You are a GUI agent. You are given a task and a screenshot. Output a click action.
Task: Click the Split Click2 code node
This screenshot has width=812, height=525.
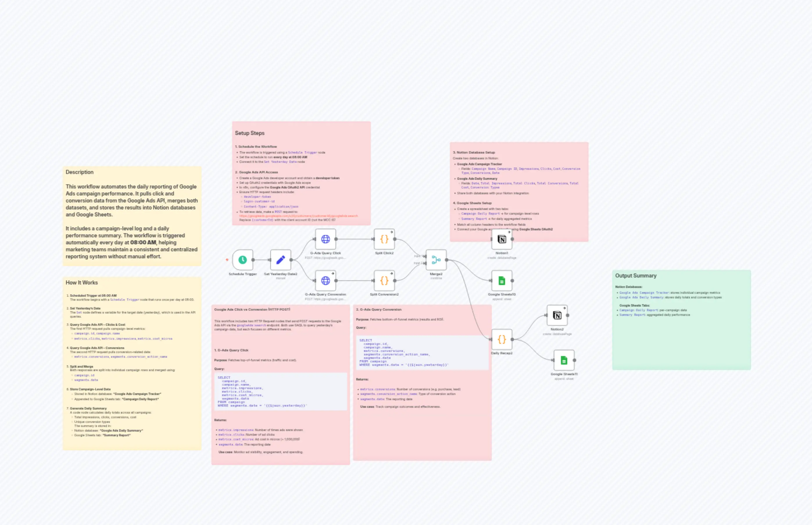[x=384, y=239]
